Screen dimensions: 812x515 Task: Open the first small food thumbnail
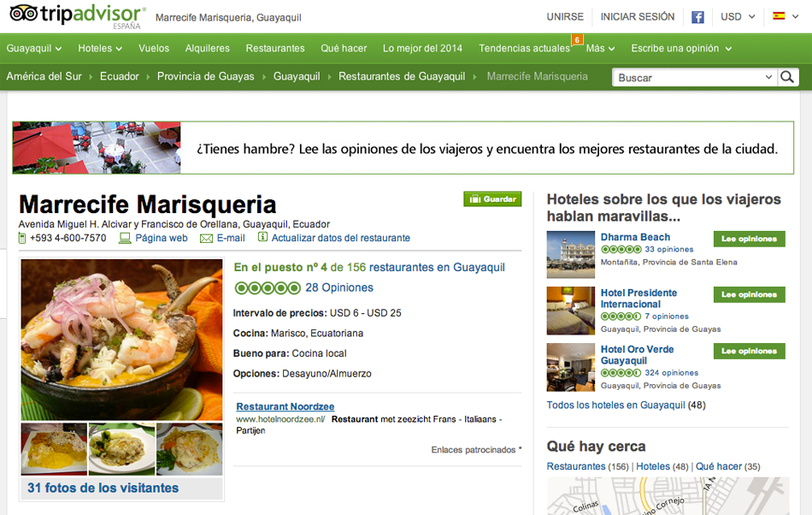pyautogui.click(x=54, y=448)
